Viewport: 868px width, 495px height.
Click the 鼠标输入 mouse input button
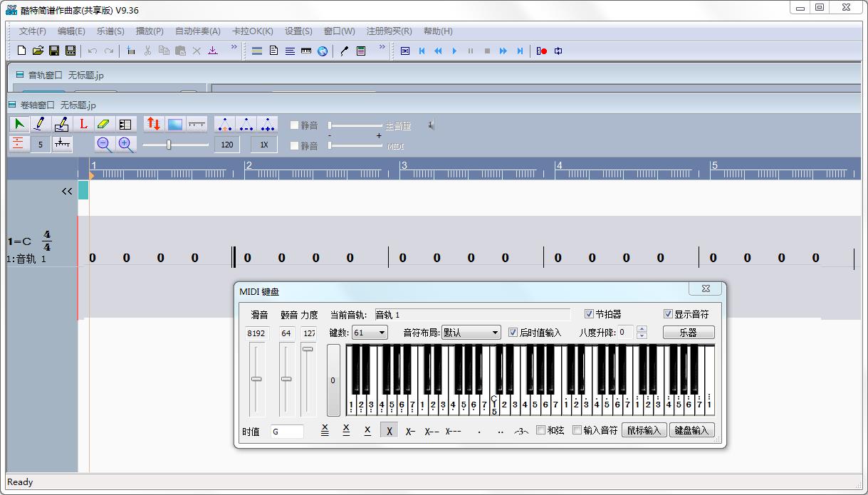coord(644,430)
